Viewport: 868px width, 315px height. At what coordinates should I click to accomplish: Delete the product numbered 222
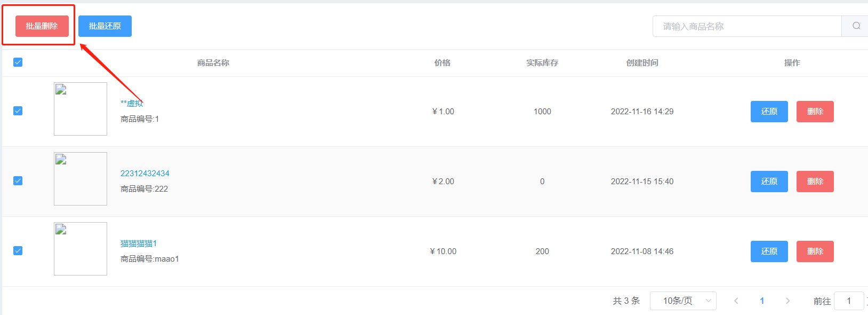tap(815, 182)
